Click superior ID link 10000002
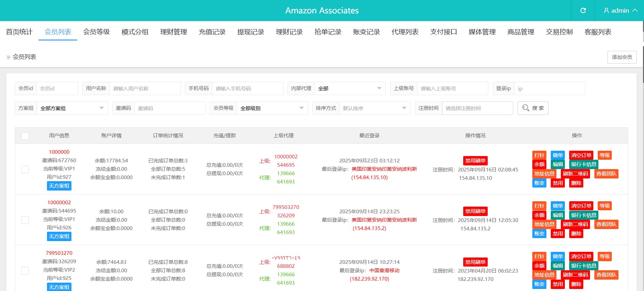 click(x=286, y=157)
